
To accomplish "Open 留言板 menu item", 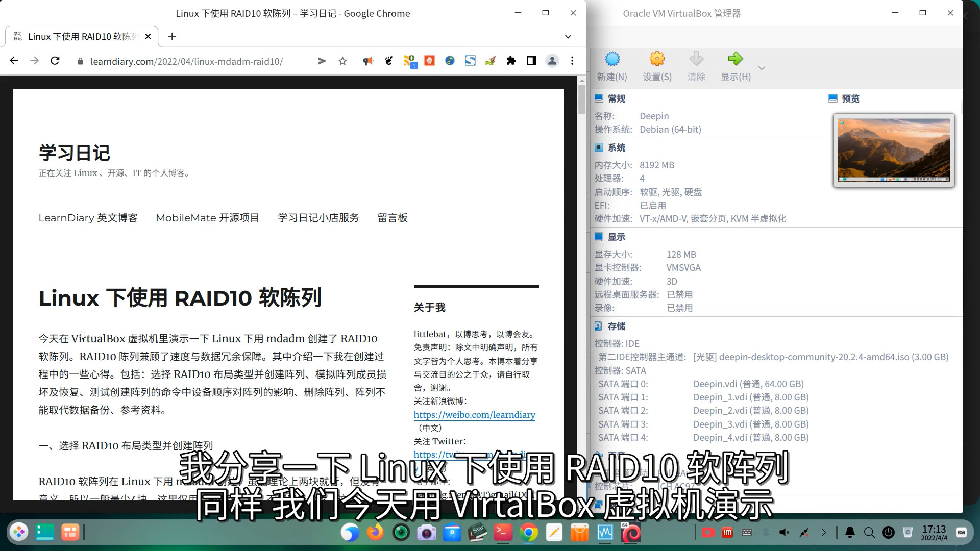I will (x=392, y=218).
